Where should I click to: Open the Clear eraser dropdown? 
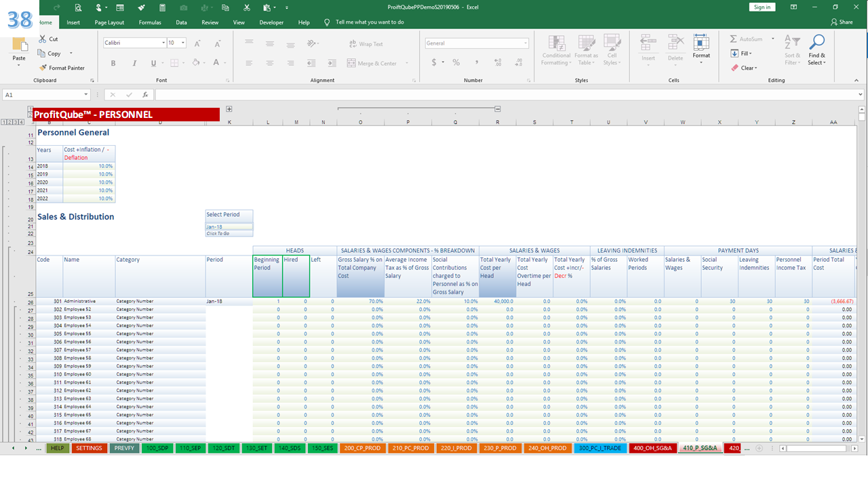pos(744,68)
